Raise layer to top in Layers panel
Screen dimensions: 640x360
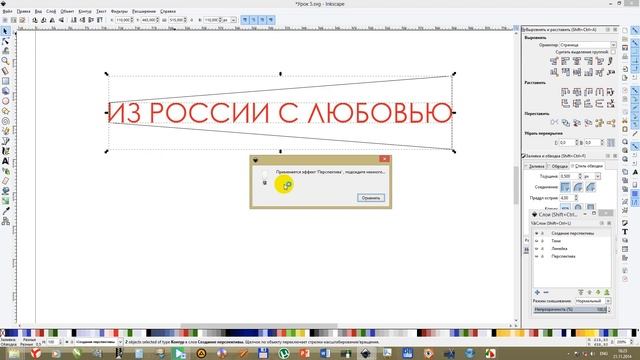pos(581,292)
